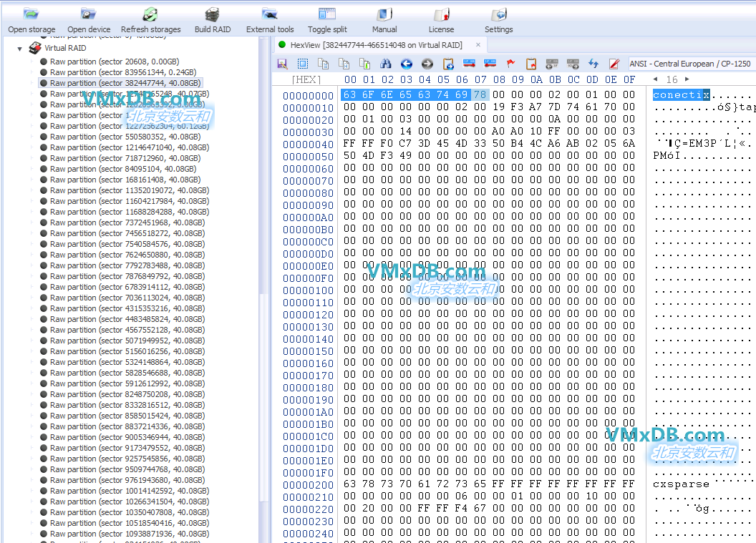
Task: Click hex offset 00000040
Action: coord(308,144)
